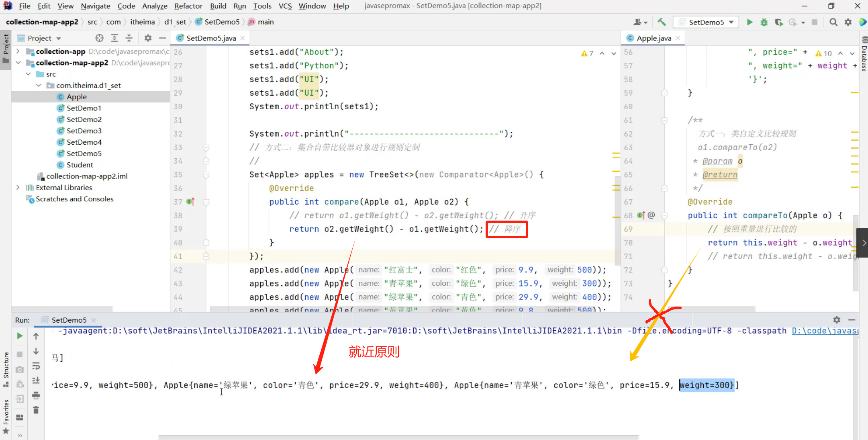Toggle scroll to end in console

pos(36,381)
